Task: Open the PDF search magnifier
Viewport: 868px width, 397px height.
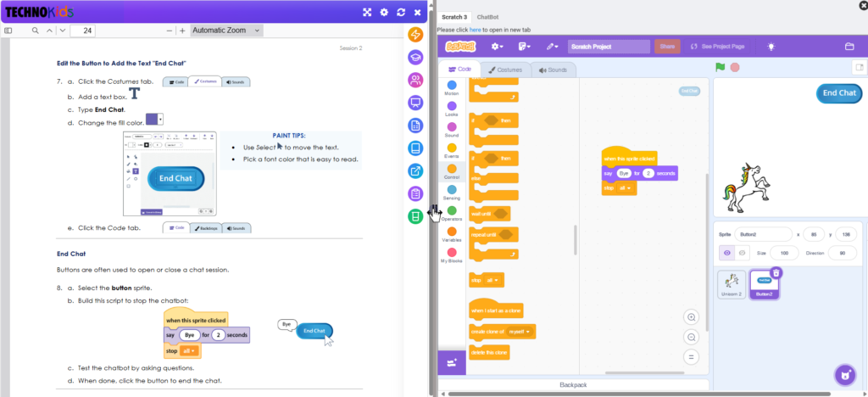Action: [x=36, y=31]
